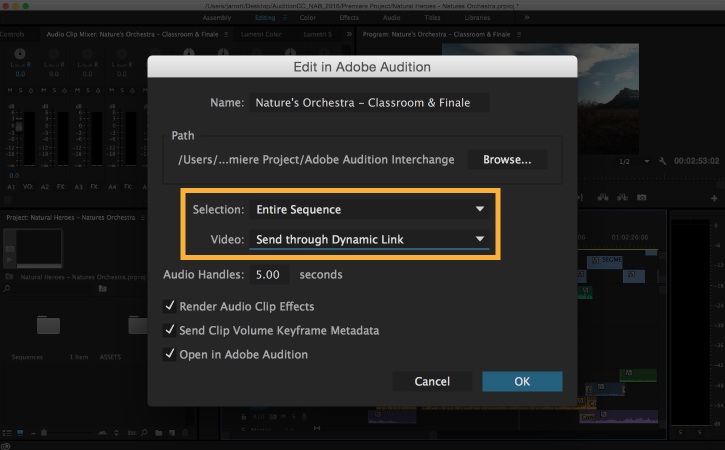Open Program monitor button editor plus
The image size is (725, 450).
[714, 198]
